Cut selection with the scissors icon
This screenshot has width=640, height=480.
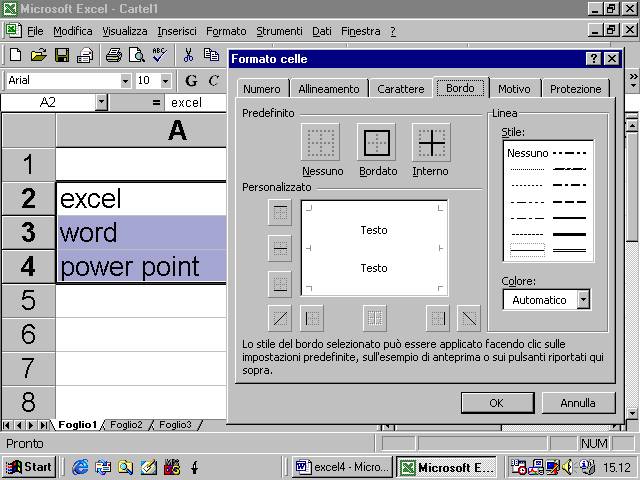pyautogui.click(x=188, y=55)
